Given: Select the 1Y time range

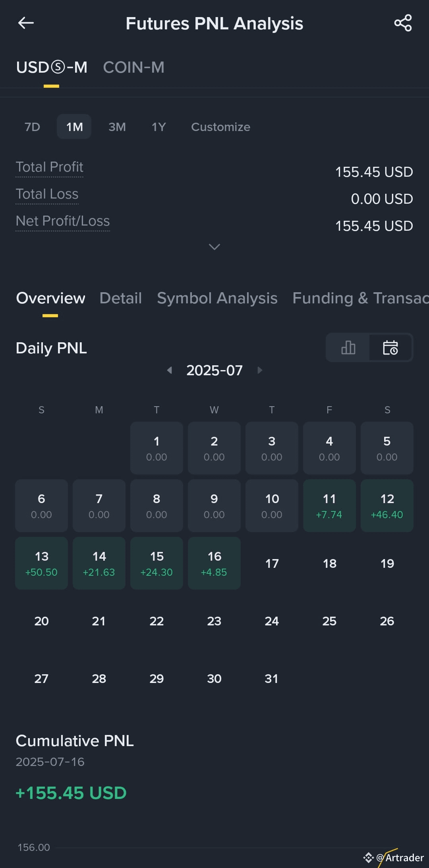Looking at the screenshot, I should 158,127.
